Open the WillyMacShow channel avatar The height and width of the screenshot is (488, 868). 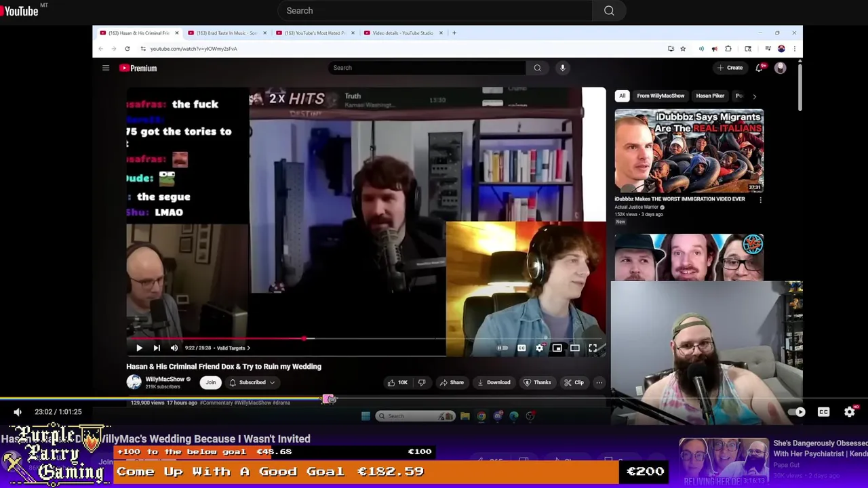click(134, 382)
